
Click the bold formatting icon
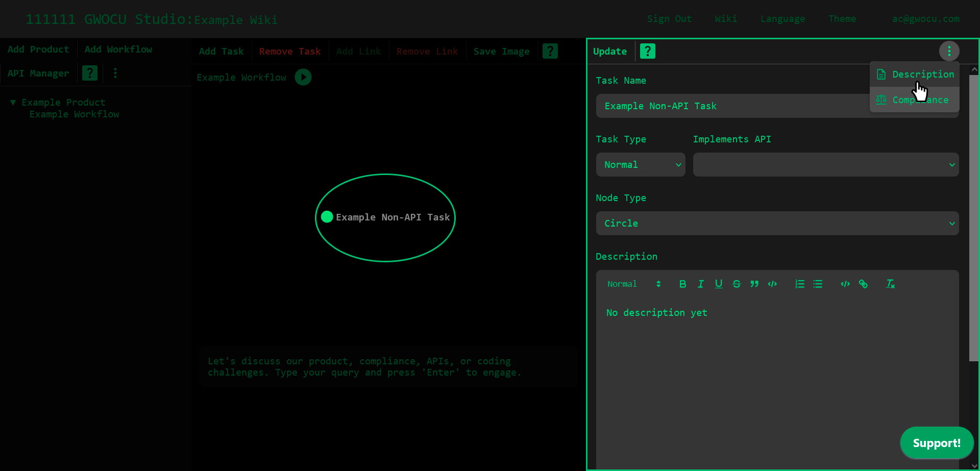click(x=682, y=284)
